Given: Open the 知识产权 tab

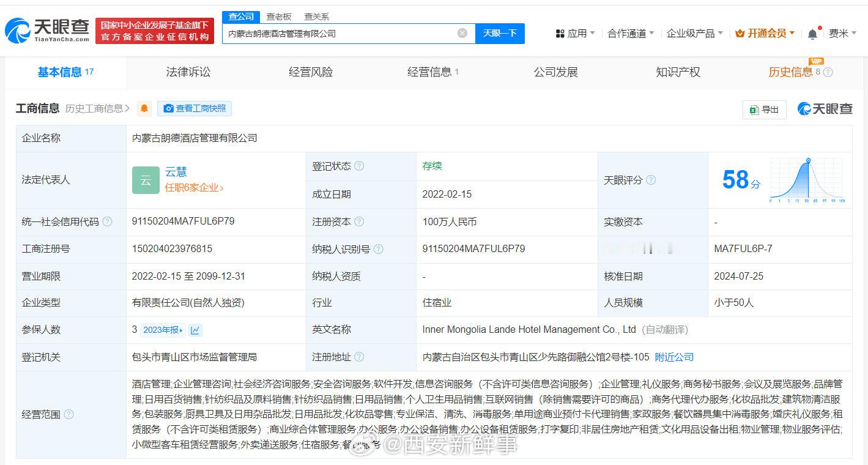Looking at the screenshot, I should [x=678, y=72].
